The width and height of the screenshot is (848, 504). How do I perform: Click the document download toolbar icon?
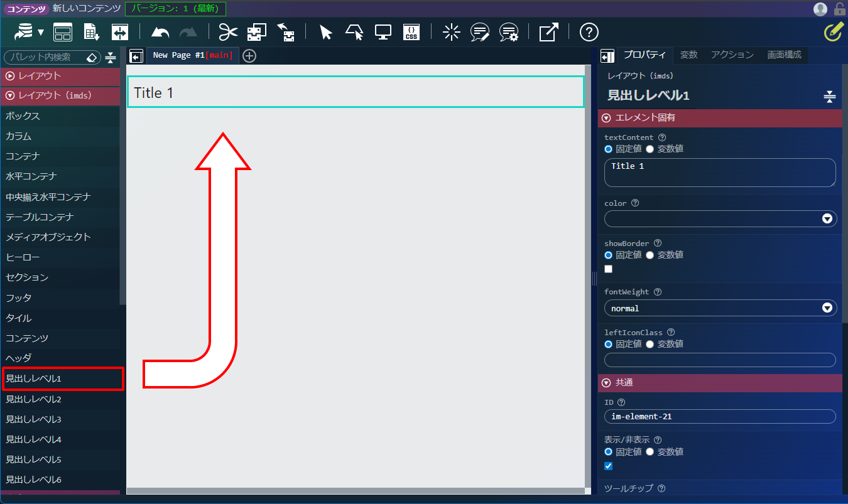point(92,32)
